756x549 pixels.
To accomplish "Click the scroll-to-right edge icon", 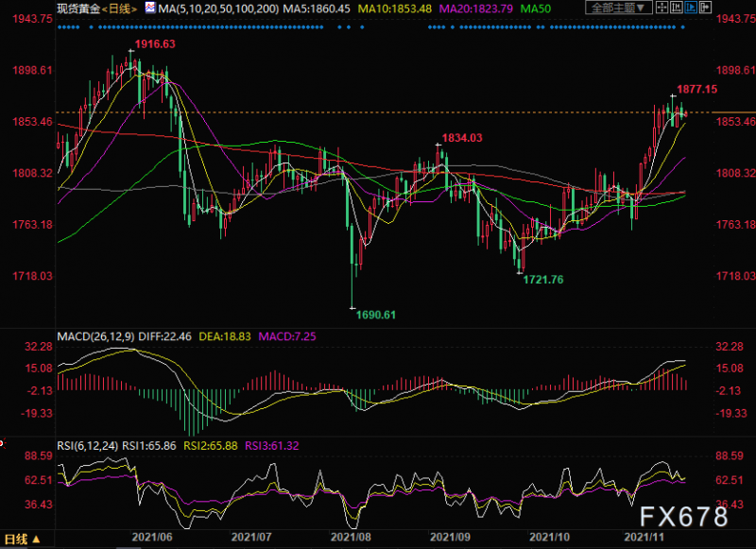I will [705, 8].
